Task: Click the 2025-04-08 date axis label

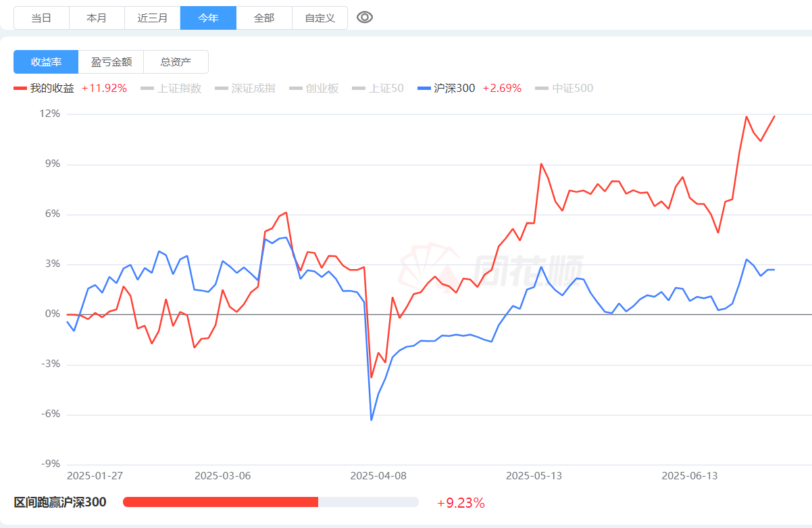Action: [x=378, y=475]
